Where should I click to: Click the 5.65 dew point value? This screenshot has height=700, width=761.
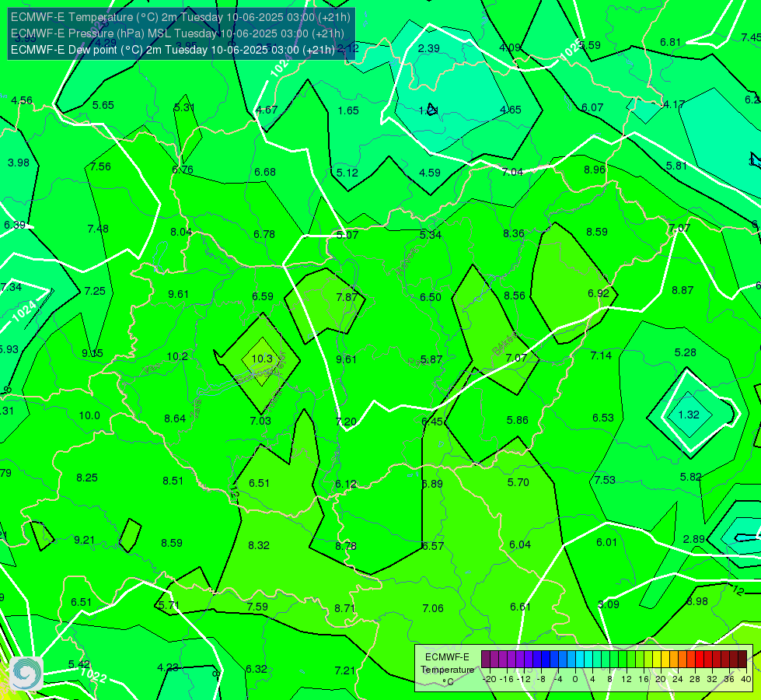pos(103,105)
